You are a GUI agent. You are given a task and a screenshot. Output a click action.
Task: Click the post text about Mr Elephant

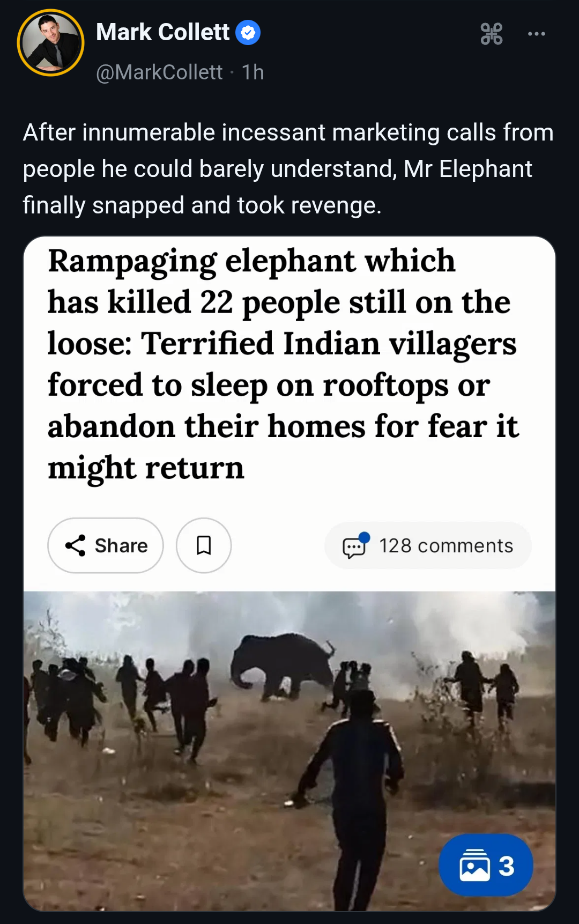tap(288, 169)
